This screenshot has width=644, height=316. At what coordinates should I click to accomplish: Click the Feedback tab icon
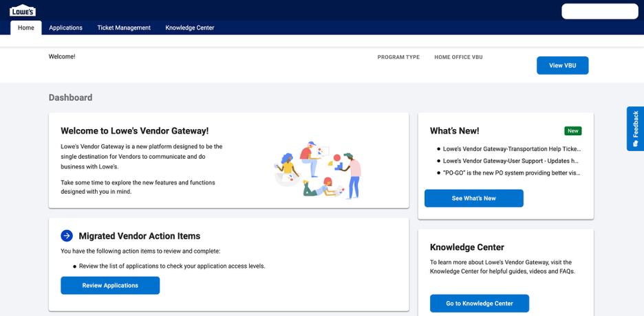tap(635, 143)
